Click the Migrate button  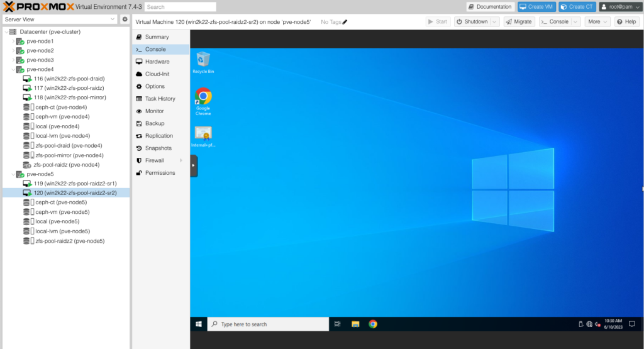coord(519,22)
